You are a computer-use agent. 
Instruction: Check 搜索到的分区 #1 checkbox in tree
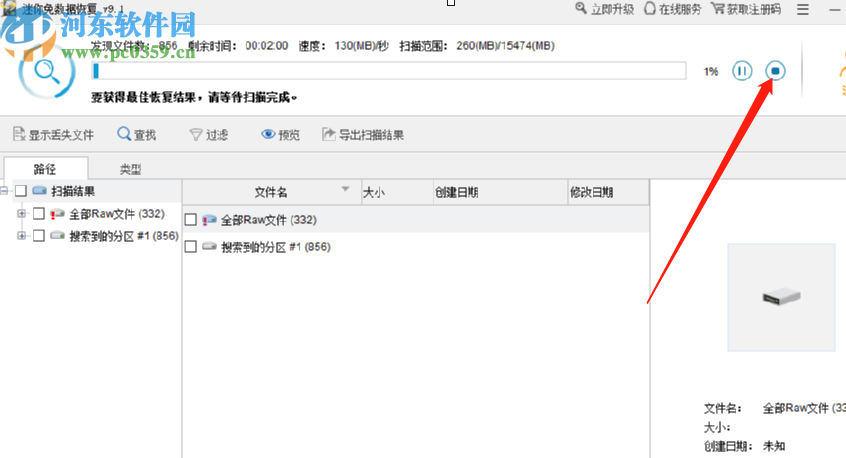38,236
